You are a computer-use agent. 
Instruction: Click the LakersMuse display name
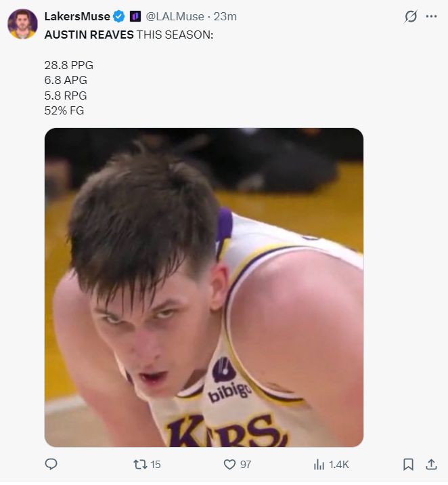pyautogui.click(x=77, y=16)
